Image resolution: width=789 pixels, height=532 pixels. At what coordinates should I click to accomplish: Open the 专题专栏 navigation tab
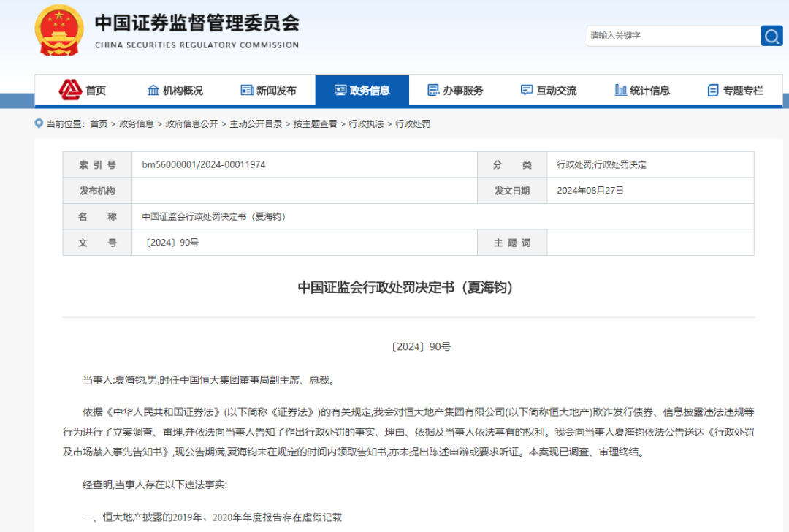coord(736,90)
